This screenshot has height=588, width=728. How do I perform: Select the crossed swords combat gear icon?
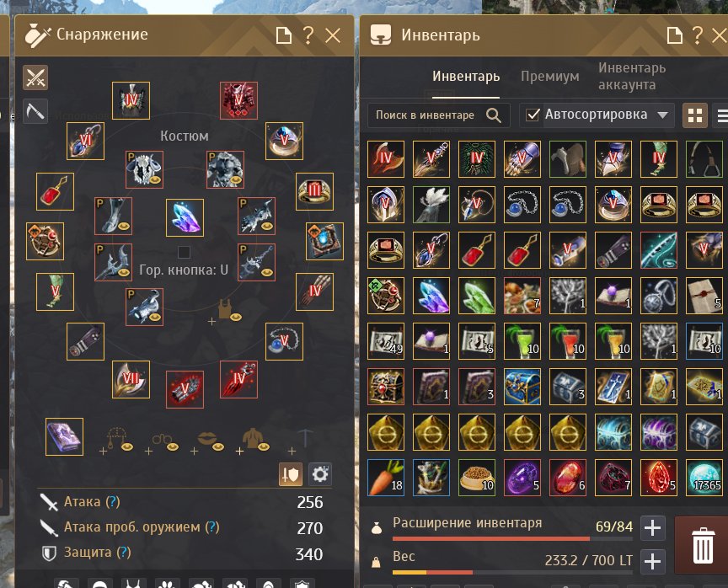click(35, 78)
